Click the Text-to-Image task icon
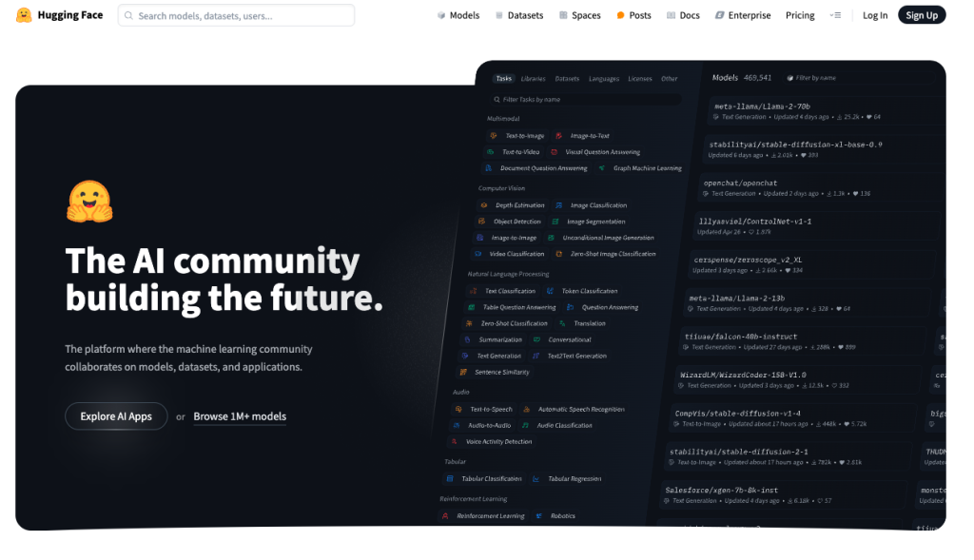 (x=494, y=135)
